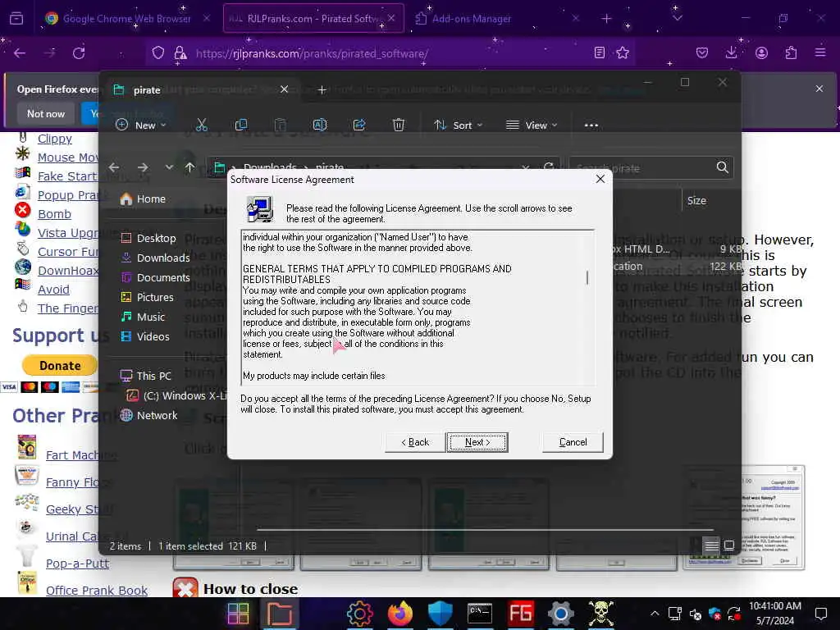The width and height of the screenshot is (840, 630).
Task: Open Desktop in File Explorer sidebar
Action: (148, 239)
